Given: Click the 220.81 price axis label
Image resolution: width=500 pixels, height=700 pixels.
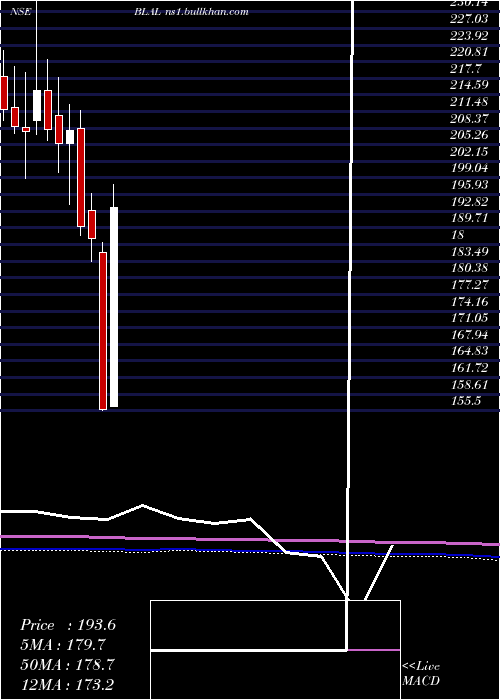Looking at the screenshot, I should coord(469,52).
